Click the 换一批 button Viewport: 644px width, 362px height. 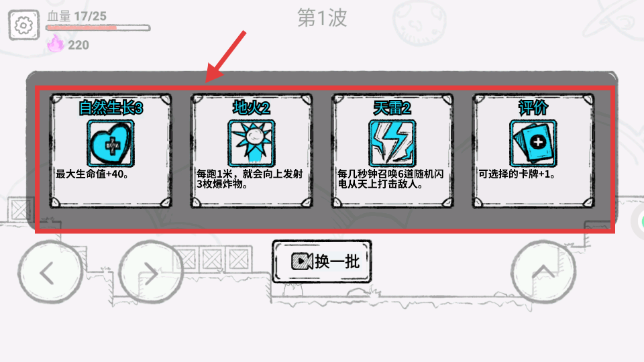point(322,261)
